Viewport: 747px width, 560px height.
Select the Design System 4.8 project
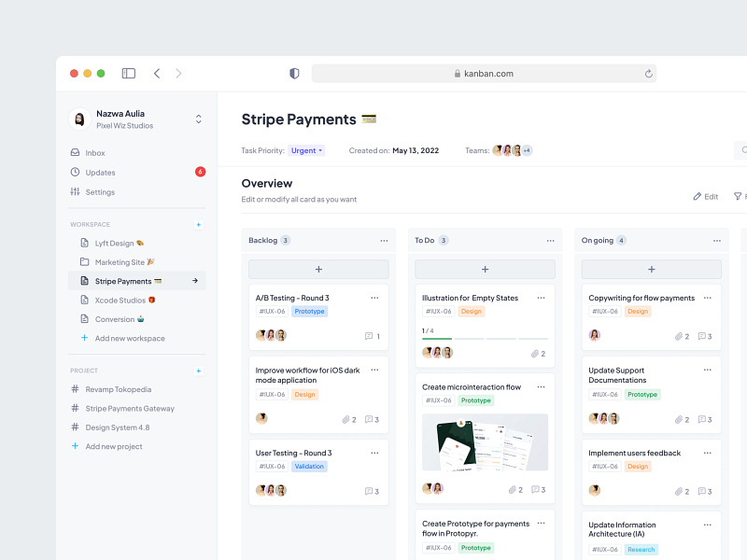tap(112, 427)
